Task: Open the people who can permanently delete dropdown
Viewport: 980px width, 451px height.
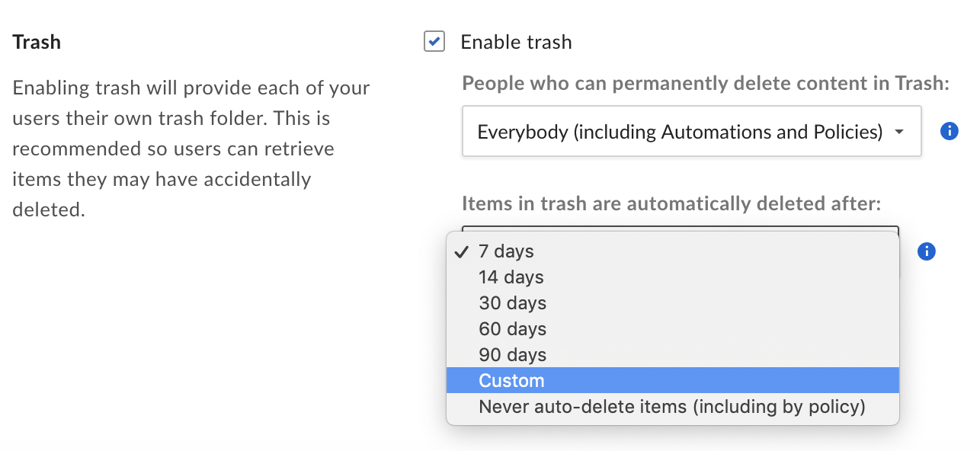Action: (691, 131)
